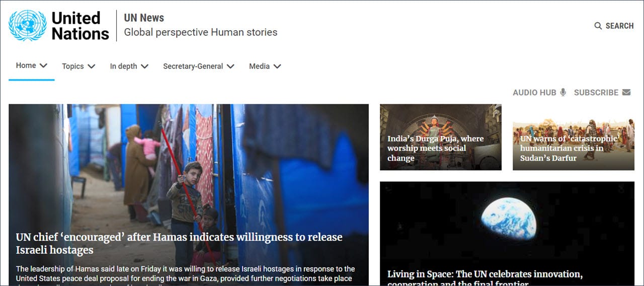Open the Topics menu item
Image resolution: width=644 pixels, height=286 pixels.
(x=73, y=66)
